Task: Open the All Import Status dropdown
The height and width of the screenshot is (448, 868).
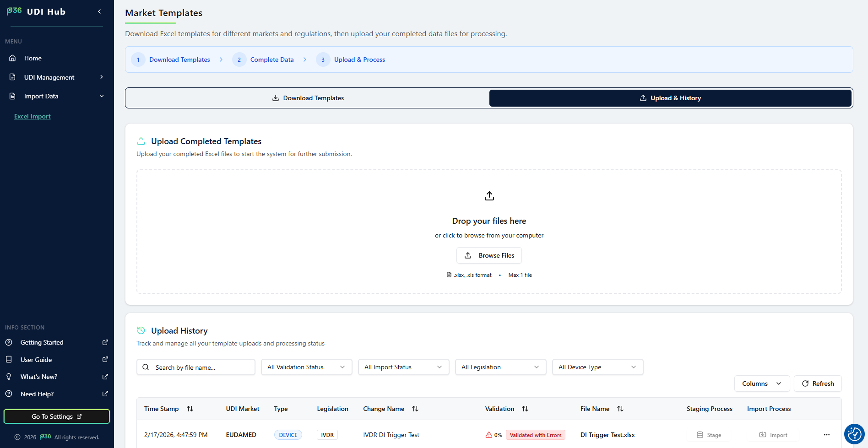Action: pyautogui.click(x=404, y=367)
